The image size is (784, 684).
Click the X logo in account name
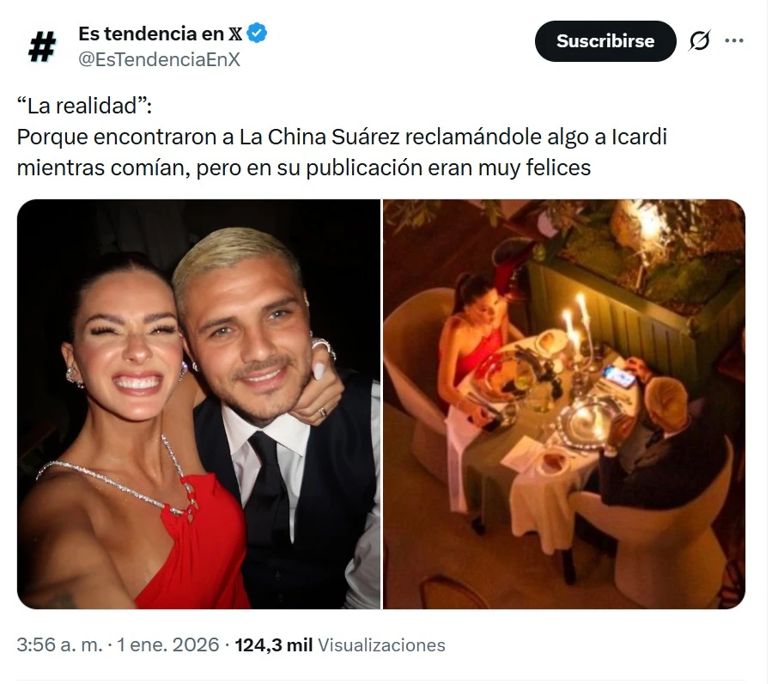pyautogui.click(x=235, y=34)
